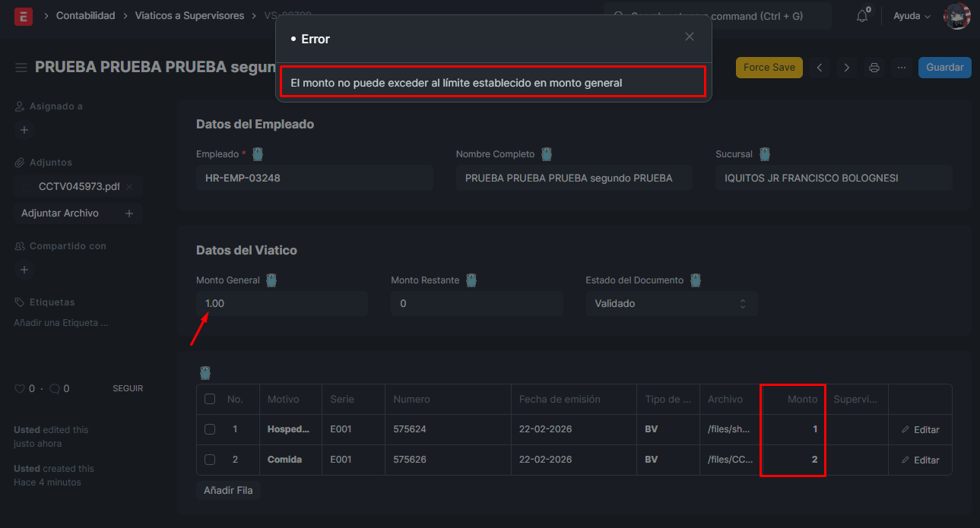Toggle the select-all rows checkbox

[x=210, y=399]
